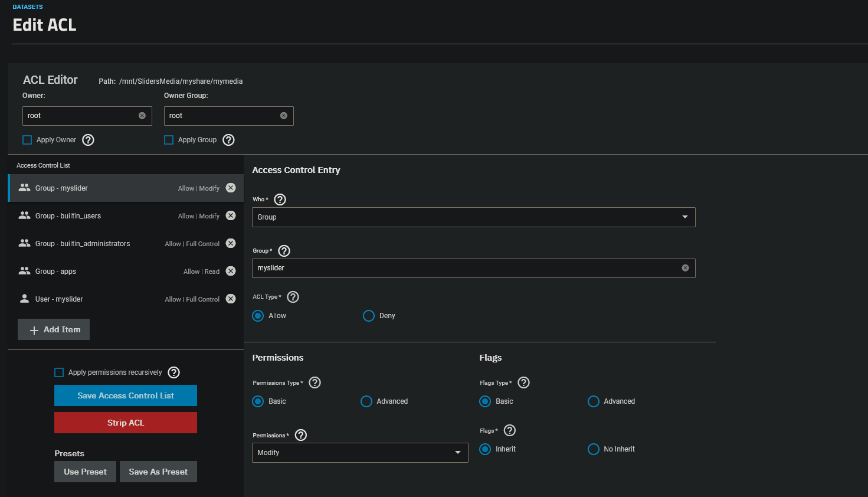Viewport: 868px width, 497px height.
Task: Select the No Inherit flag
Action: pyautogui.click(x=594, y=449)
